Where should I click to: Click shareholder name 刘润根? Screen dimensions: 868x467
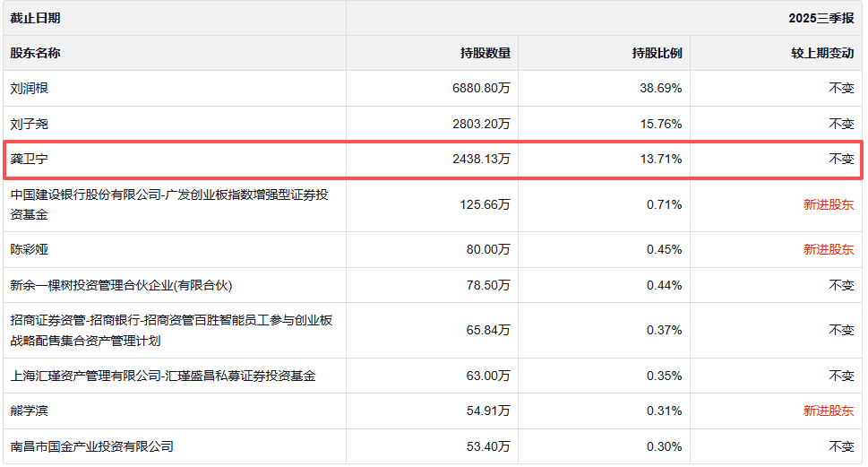coord(30,89)
